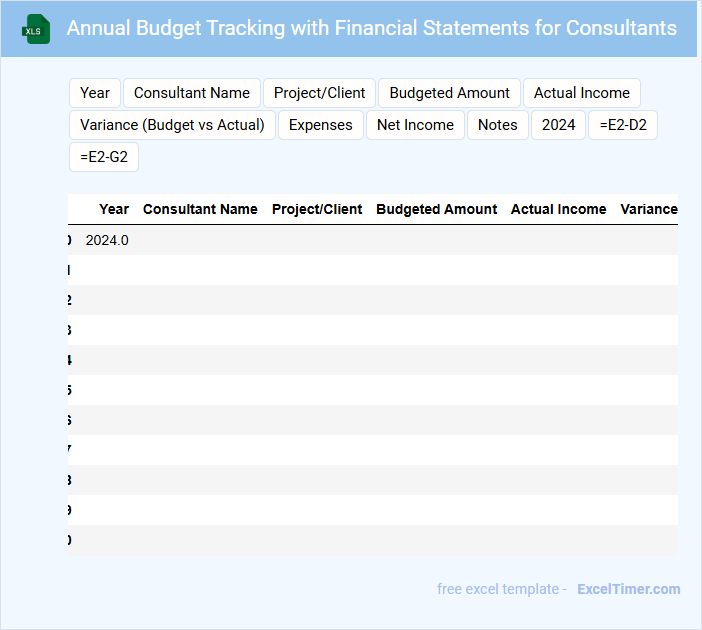Select the Expenses tag chip
702x630 pixels.
[x=321, y=125]
